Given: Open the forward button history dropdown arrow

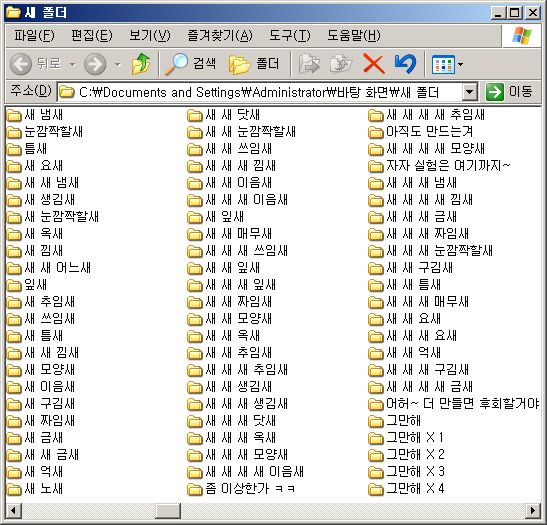Looking at the screenshot, I should (118, 64).
